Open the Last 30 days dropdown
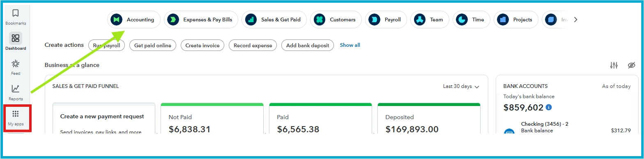This screenshot has height=159, width=644. 461,86
